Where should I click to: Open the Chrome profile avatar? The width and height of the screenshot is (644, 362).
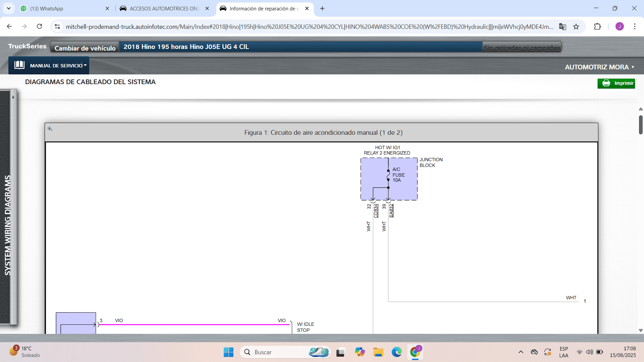[x=620, y=27]
